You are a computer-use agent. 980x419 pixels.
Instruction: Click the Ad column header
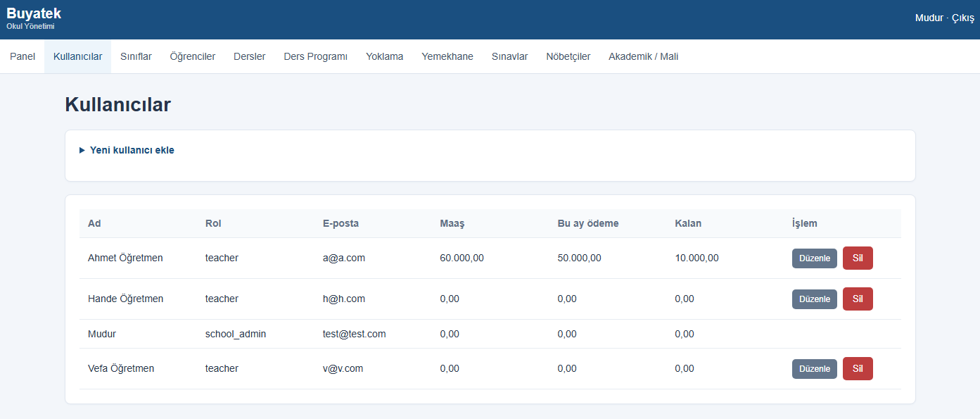(94, 223)
